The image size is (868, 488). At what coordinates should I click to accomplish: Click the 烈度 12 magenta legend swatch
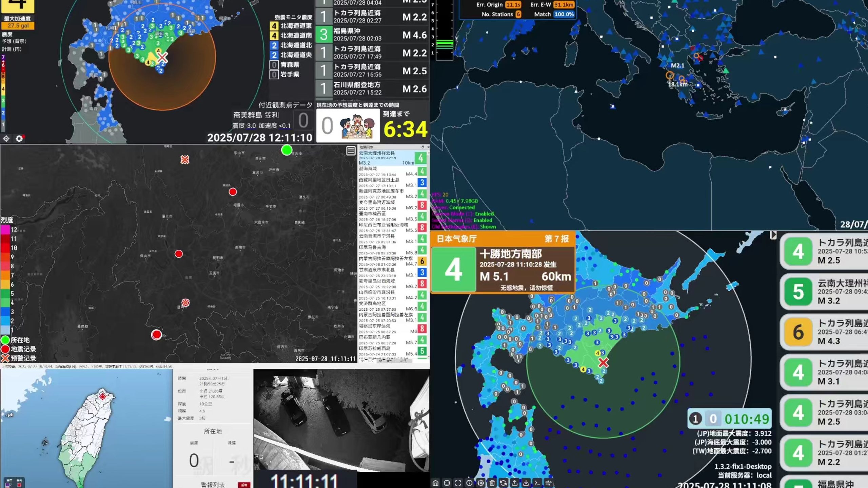(x=5, y=229)
